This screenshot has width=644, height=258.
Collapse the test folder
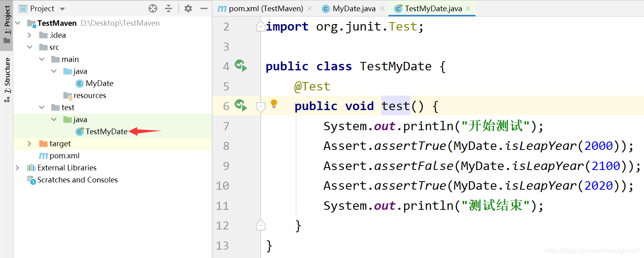pyautogui.click(x=42, y=107)
